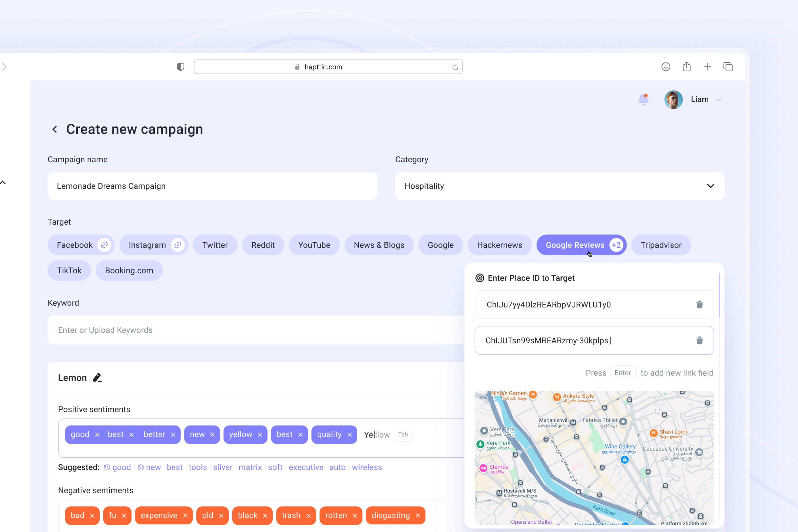Toggle the News & Blogs target chip
This screenshot has height=532, width=798.
coord(379,245)
